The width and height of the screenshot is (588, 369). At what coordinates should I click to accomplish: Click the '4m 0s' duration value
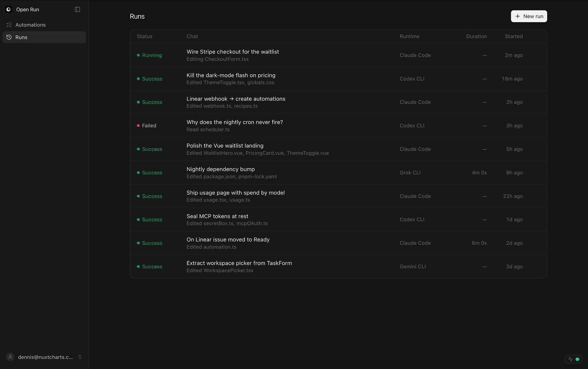[x=479, y=173]
